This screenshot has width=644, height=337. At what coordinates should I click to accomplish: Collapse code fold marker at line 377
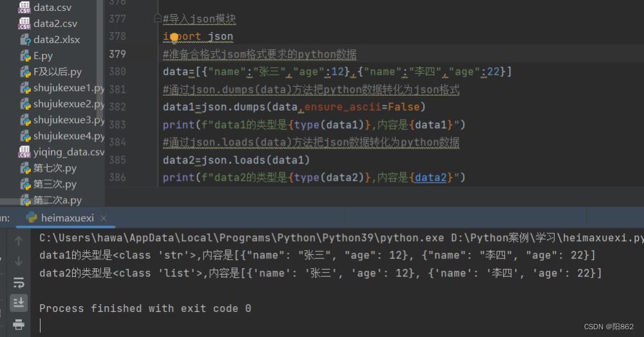[x=157, y=18]
